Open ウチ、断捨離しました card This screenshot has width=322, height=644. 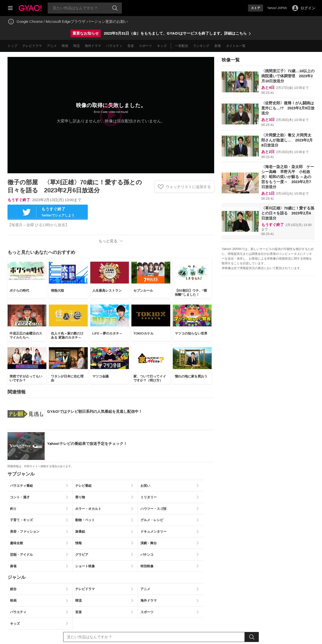point(192,278)
